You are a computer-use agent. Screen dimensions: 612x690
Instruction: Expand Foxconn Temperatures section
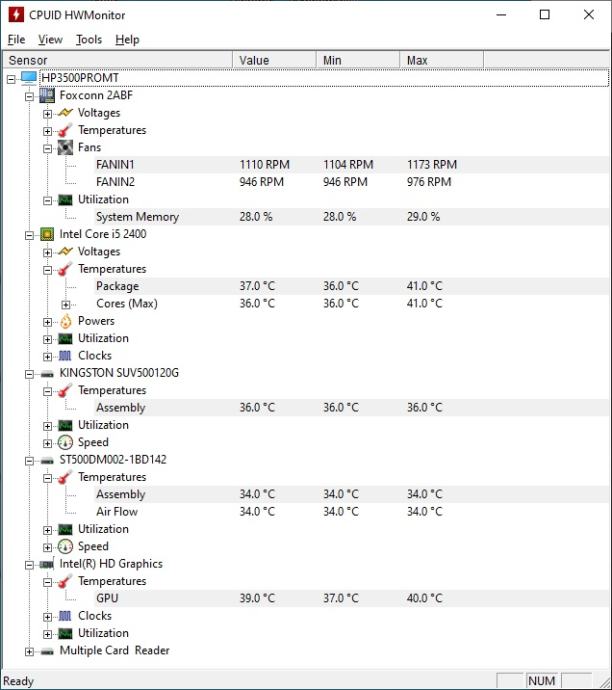[48, 131]
